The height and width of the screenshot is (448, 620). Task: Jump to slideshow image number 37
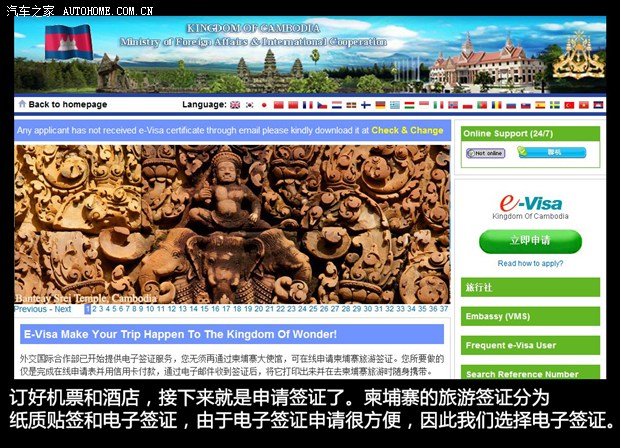pyautogui.click(x=443, y=309)
